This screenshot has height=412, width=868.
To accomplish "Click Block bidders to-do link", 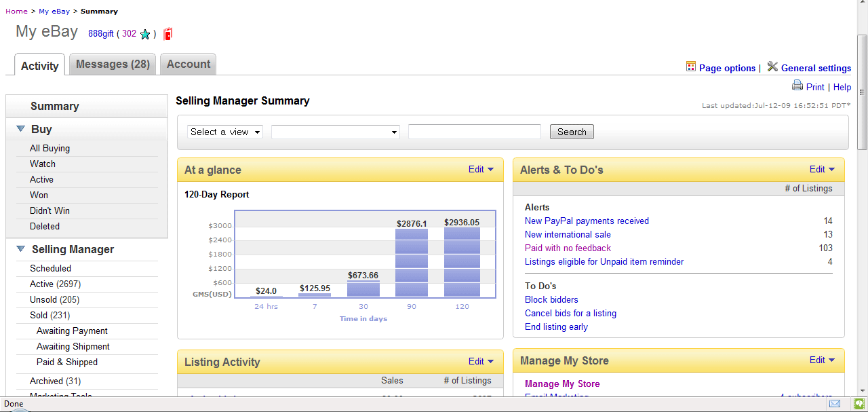I will (551, 299).
